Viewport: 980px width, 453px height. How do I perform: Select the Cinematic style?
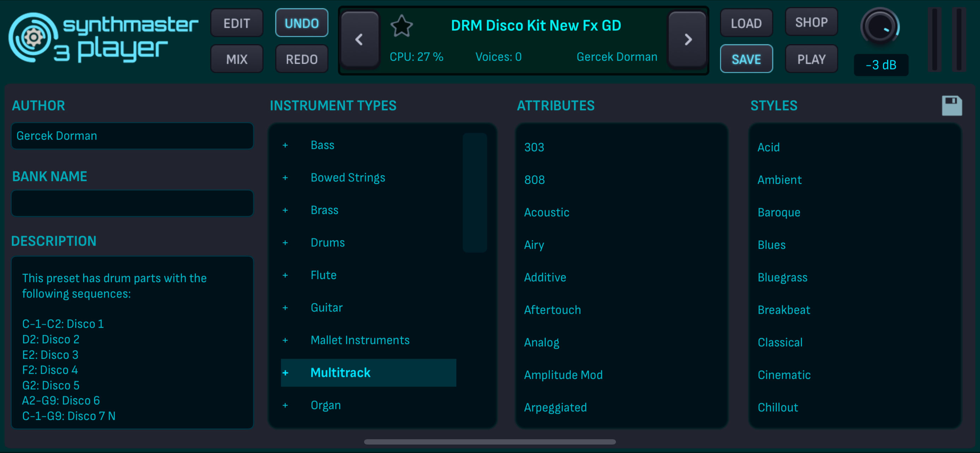784,375
